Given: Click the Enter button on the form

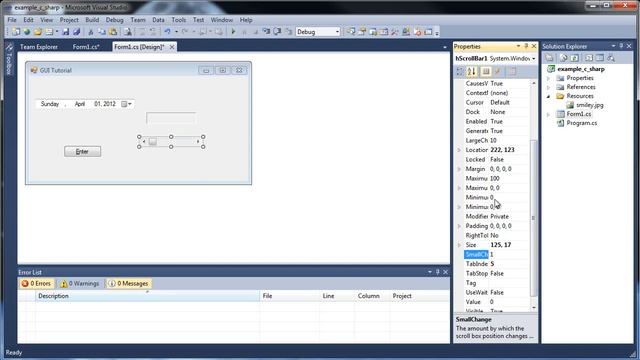Looking at the screenshot, I should click(82, 151).
